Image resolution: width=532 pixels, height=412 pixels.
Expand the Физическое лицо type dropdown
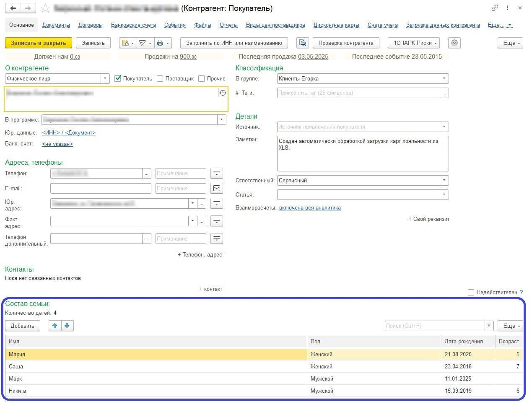pos(105,78)
